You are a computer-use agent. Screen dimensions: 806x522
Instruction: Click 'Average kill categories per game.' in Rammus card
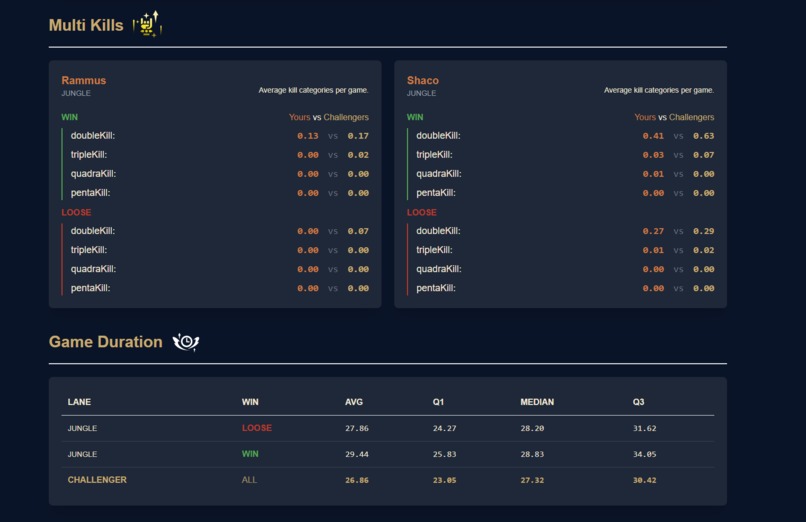coord(314,90)
